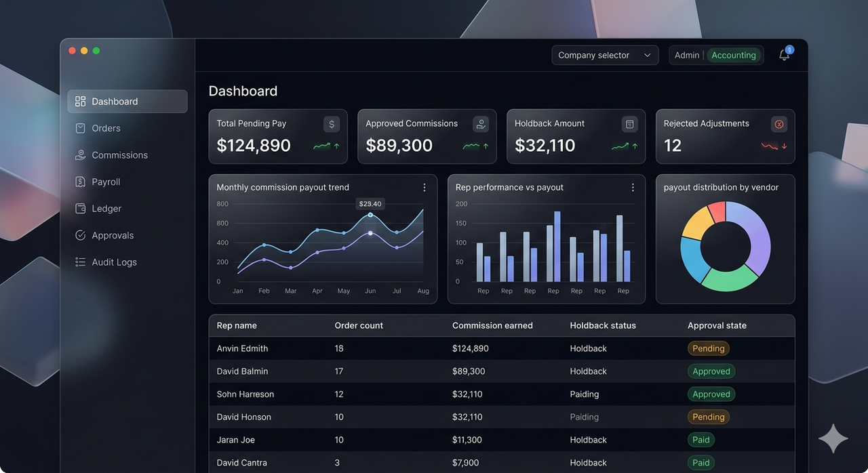This screenshot has width=868, height=473.
Task: Click green trend sparkline on Holdback Amount card
Action: [x=620, y=146]
